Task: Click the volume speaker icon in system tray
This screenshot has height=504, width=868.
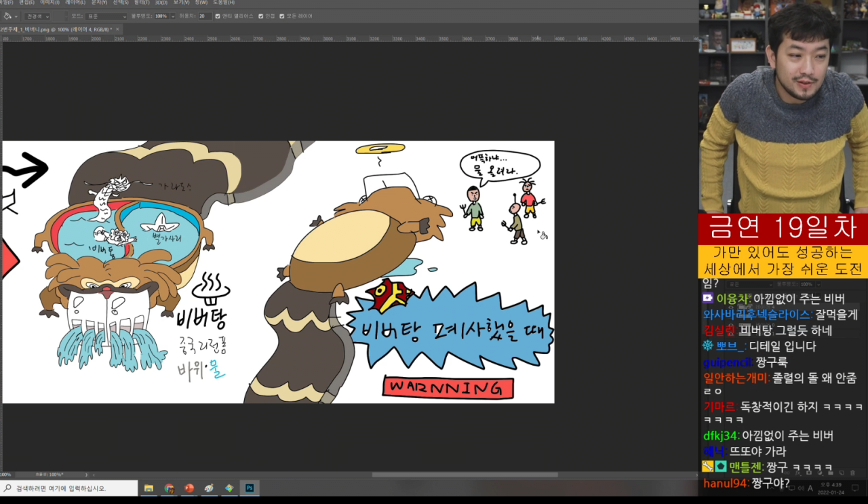Action: [x=801, y=488]
